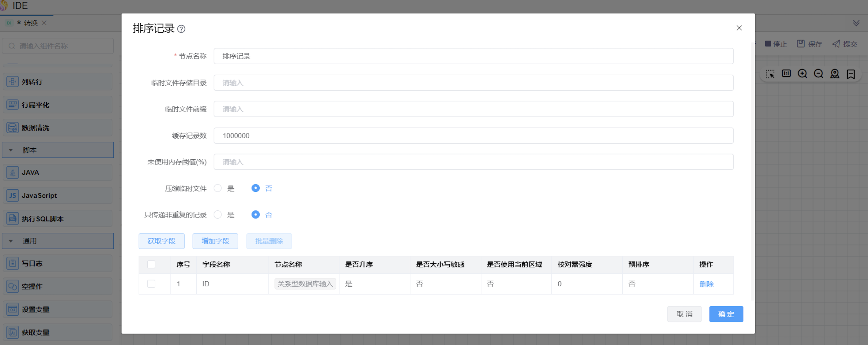Viewport: 868px width, 345px height.
Task: Click the 数据清洗 component icon
Action: [13, 128]
